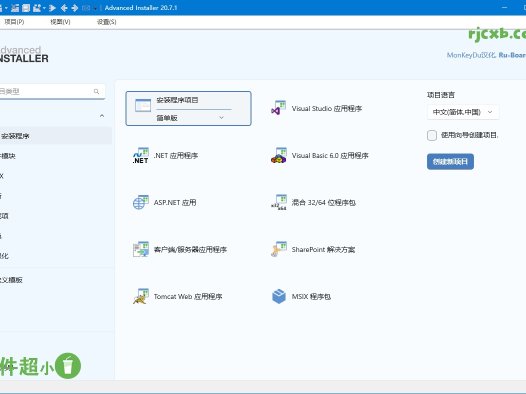Select the 客户端/服务器应用程序 icon

(141, 249)
